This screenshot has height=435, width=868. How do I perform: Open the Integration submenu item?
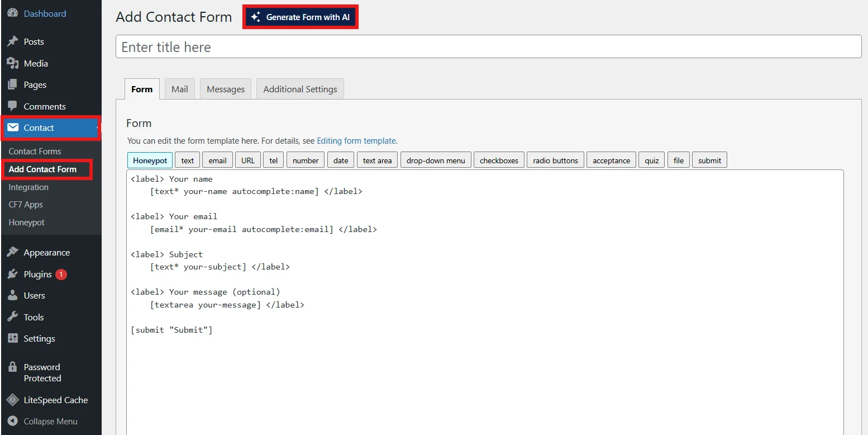point(28,187)
